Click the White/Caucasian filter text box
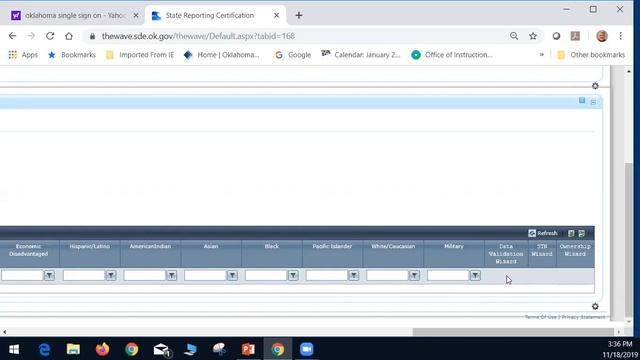The width and height of the screenshot is (640, 360). pyautogui.click(x=388, y=276)
